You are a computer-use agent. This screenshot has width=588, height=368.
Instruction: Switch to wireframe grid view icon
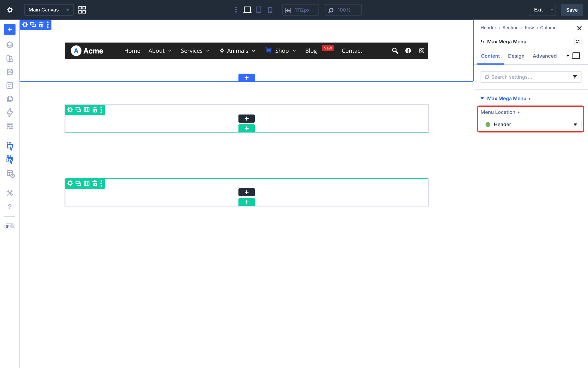[82, 10]
